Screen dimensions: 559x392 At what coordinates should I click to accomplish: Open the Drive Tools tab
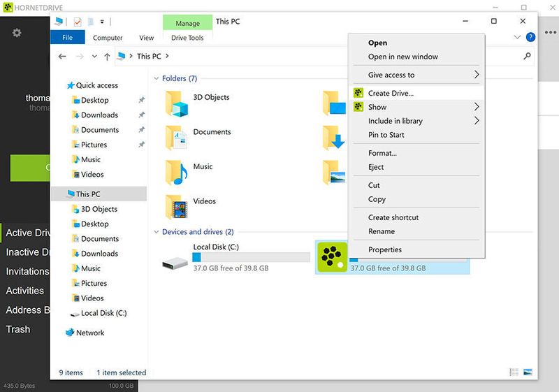pyautogui.click(x=187, y=38)
